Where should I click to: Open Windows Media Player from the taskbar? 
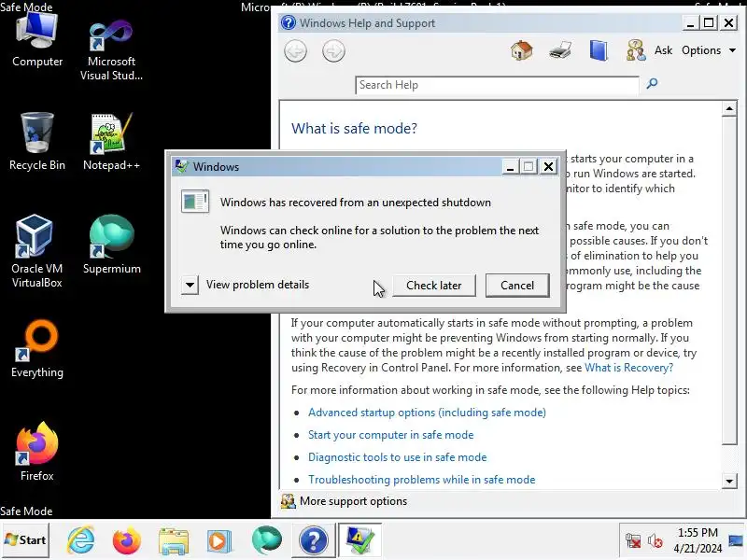point(219,541)
